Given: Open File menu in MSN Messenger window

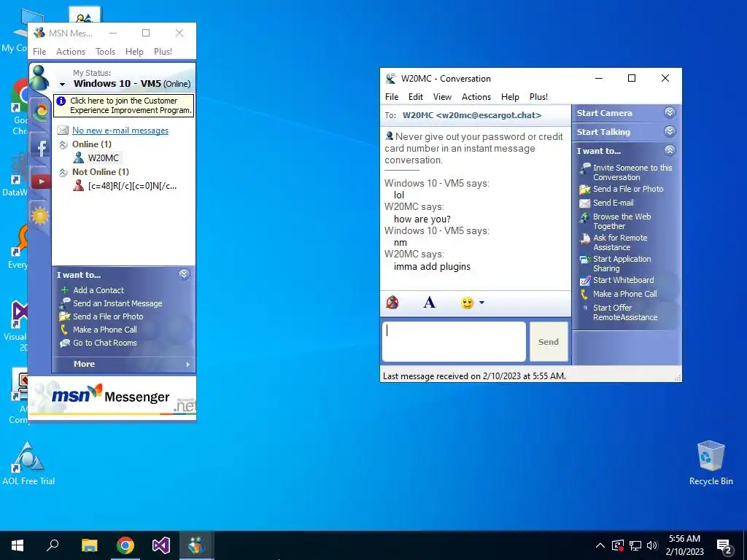Looking at the screenshot, I should [39, 52].
